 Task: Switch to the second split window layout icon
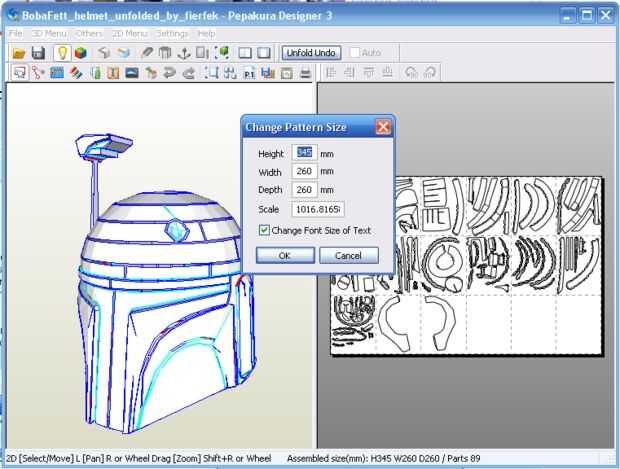tap(264, 53)
